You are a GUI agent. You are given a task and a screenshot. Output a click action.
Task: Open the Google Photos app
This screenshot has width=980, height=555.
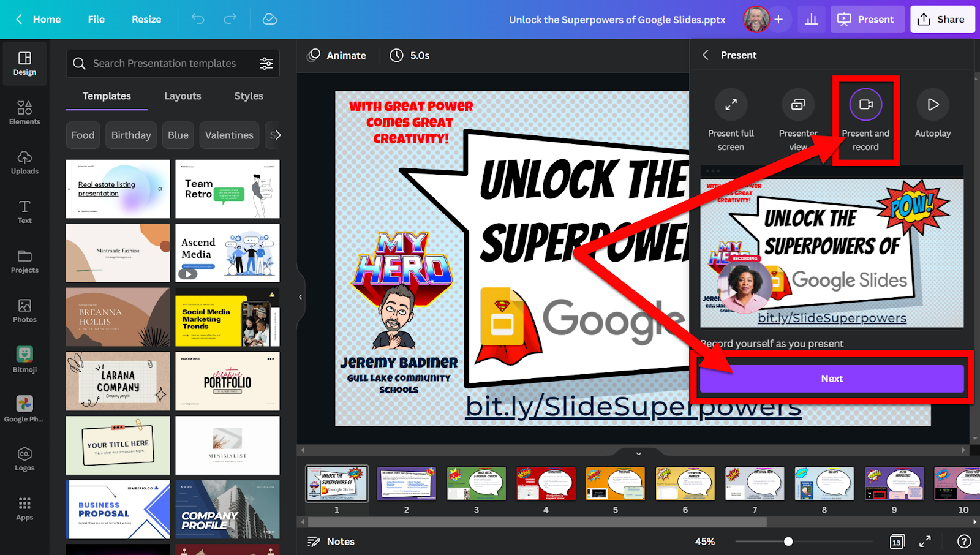(x=24, y=409)
